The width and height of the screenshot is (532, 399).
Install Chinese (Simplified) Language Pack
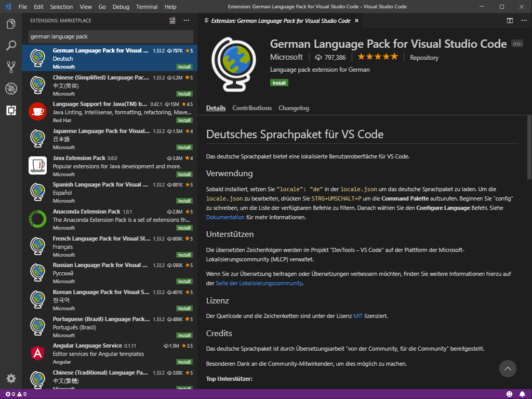point(184,94)
